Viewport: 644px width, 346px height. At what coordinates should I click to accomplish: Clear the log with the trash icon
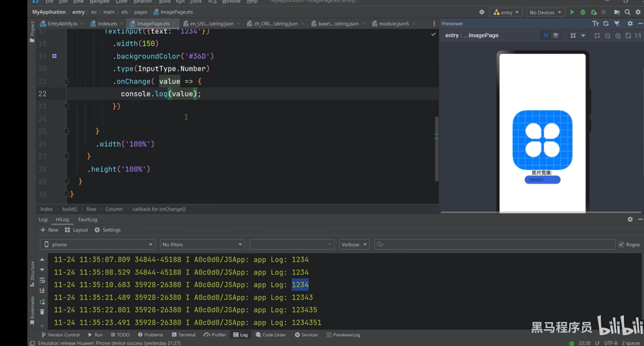[42, 312]
